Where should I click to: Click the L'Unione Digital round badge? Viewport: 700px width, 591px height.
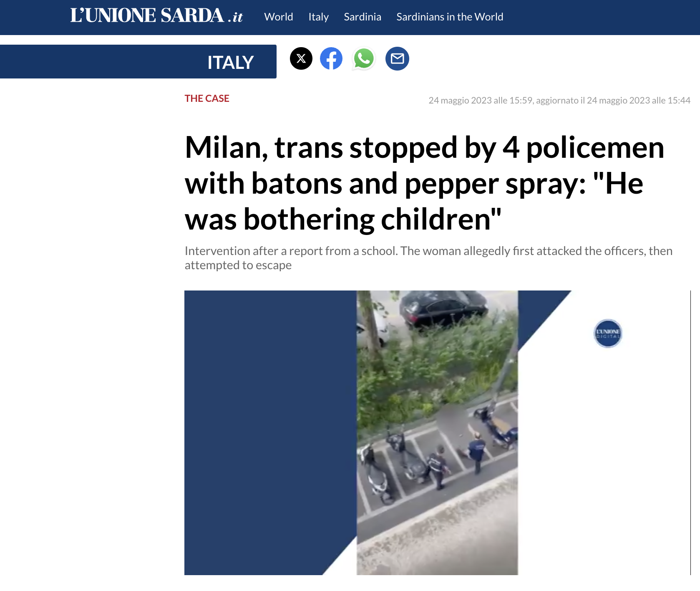click(608, 333)
